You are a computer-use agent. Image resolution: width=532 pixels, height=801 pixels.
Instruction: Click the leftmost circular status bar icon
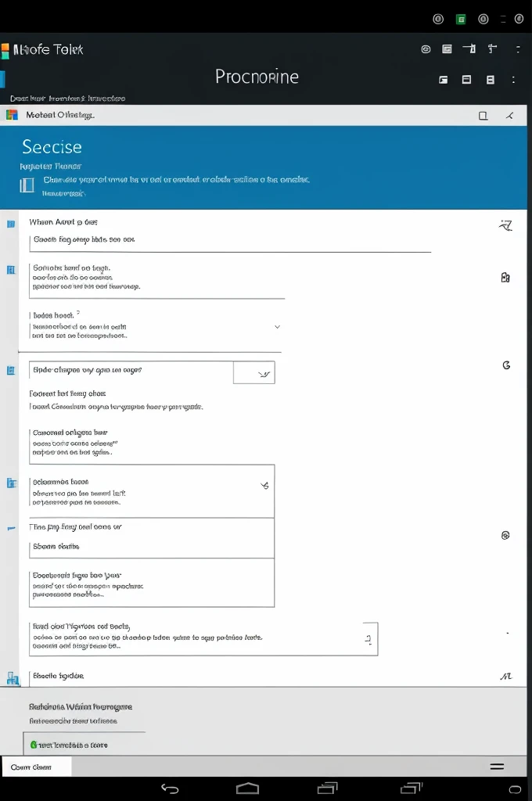coord(438,19)
